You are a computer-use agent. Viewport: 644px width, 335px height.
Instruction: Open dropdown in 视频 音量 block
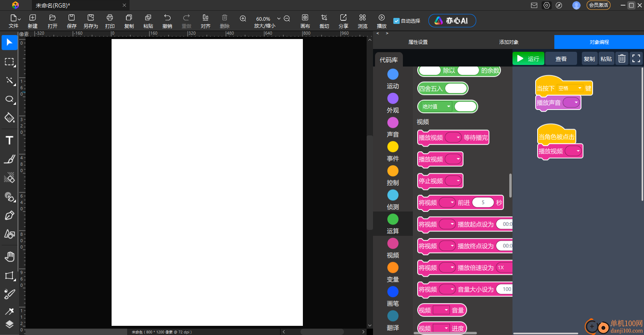pos(441,310)
